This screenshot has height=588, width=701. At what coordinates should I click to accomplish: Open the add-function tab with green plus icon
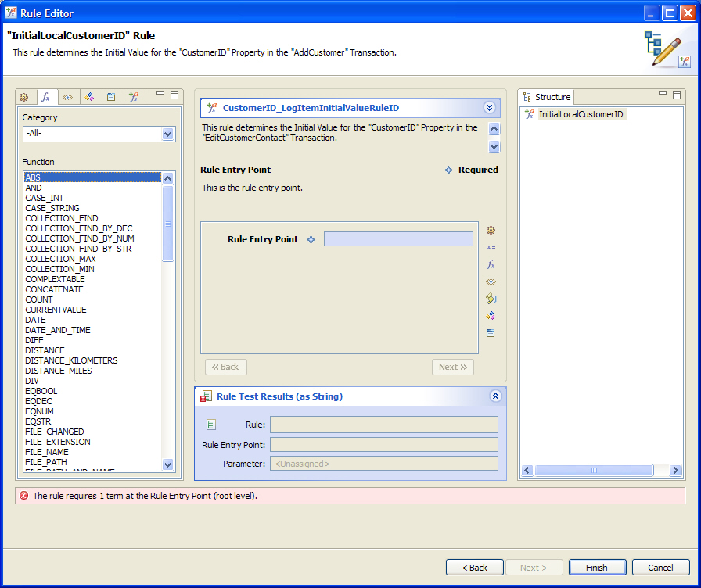[134, 97]
